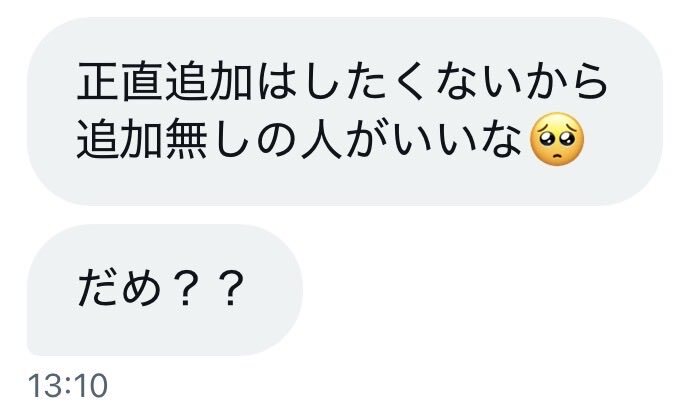
Task: Click the だめ？？ message bubble
Action: click(x=165, y=290)
